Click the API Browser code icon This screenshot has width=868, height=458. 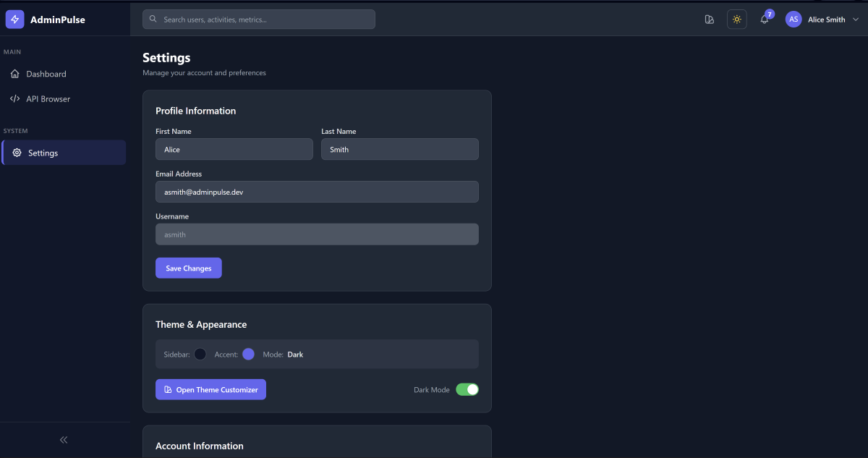pyautogui.click(x=15, y=98)
